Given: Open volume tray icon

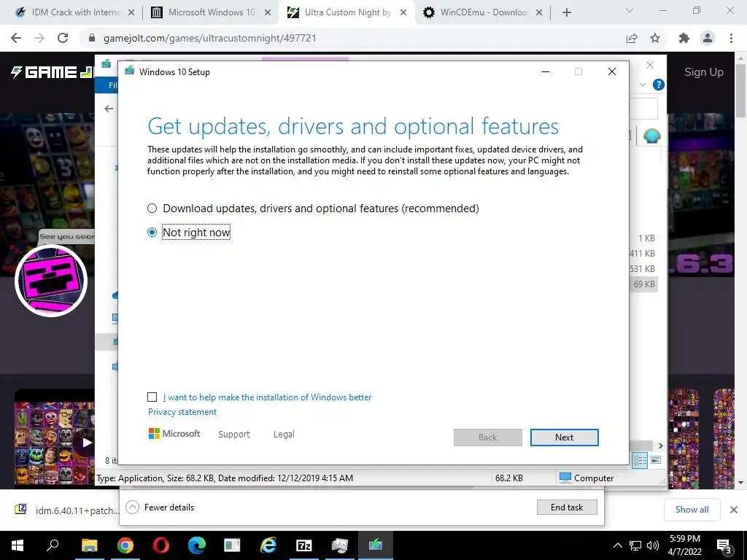Looking at the screenshot, I should click(653, 545).
